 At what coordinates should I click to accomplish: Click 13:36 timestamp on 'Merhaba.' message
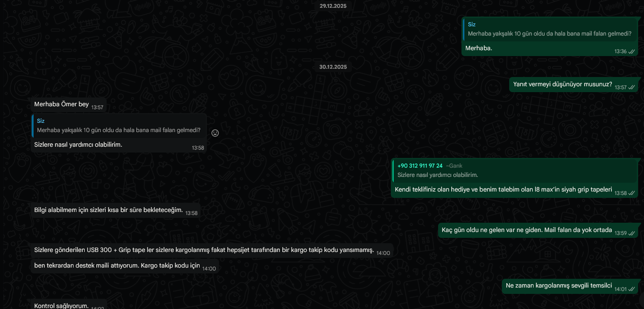coord(620,51)
